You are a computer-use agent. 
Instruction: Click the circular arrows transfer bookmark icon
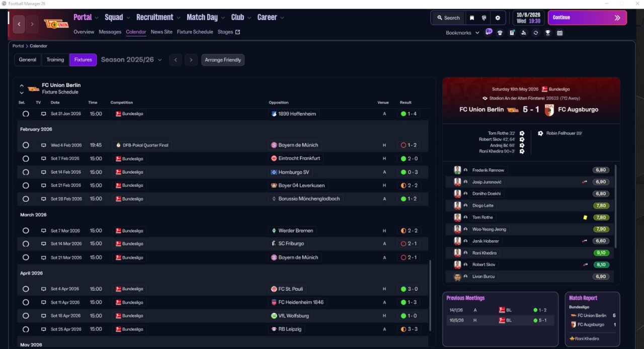(536, 33)
